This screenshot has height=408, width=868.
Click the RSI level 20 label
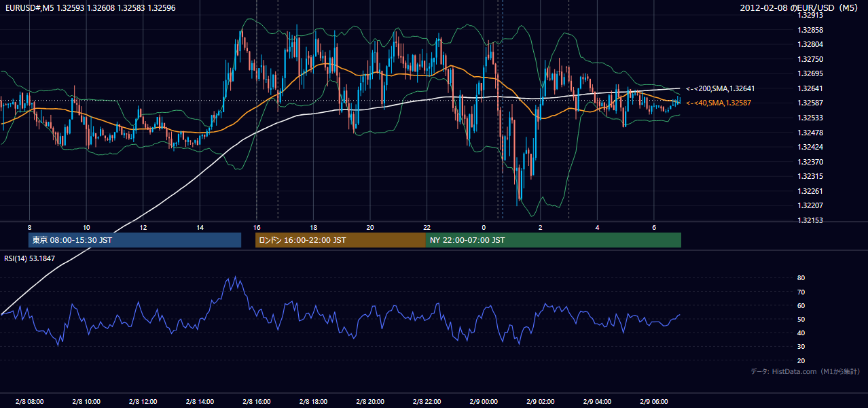point(801,360)
